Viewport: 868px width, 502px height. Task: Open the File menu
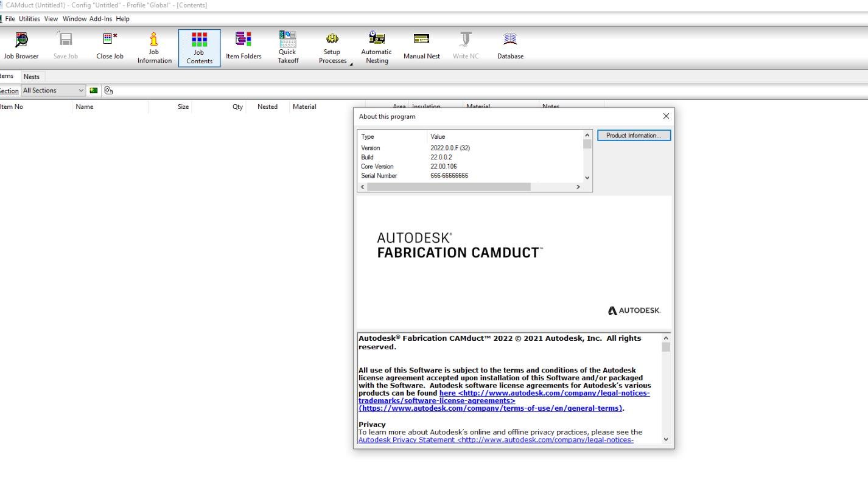10,19
